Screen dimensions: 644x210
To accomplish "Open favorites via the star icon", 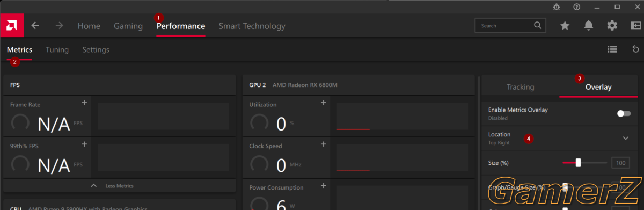I will tap(565, 25).
